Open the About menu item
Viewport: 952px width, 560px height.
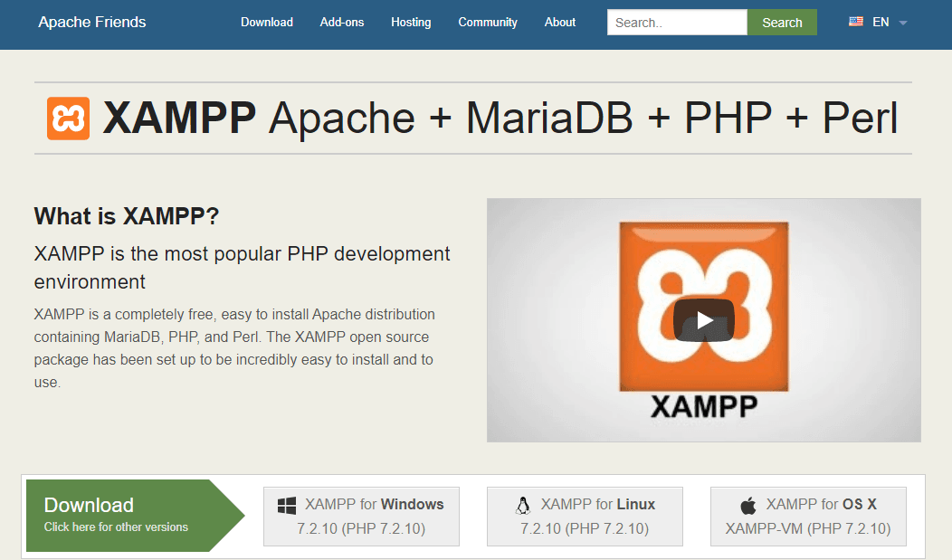pyautogui.click(x=560, y=23)
